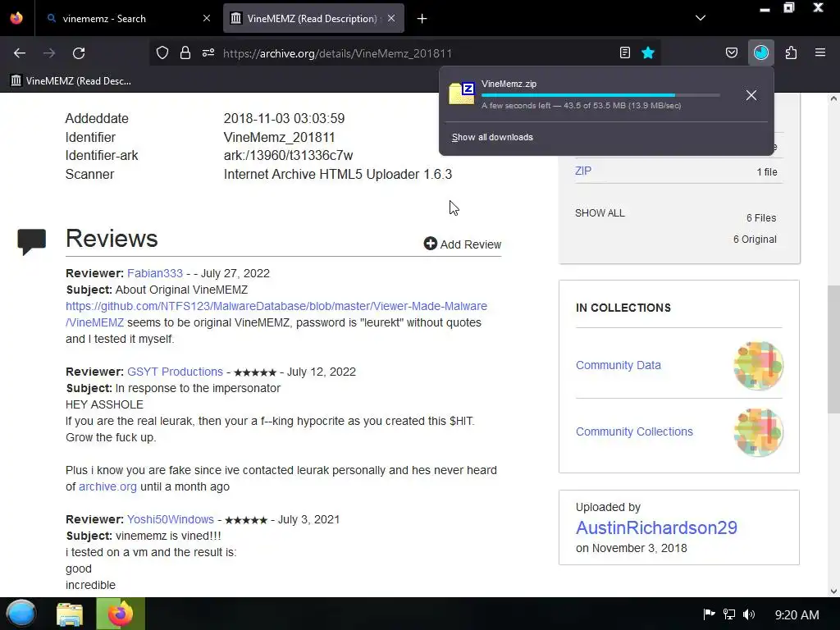This screenshot has width=840, height=630.
Task: Open the ZIP download option
Action: pos(583,171)
